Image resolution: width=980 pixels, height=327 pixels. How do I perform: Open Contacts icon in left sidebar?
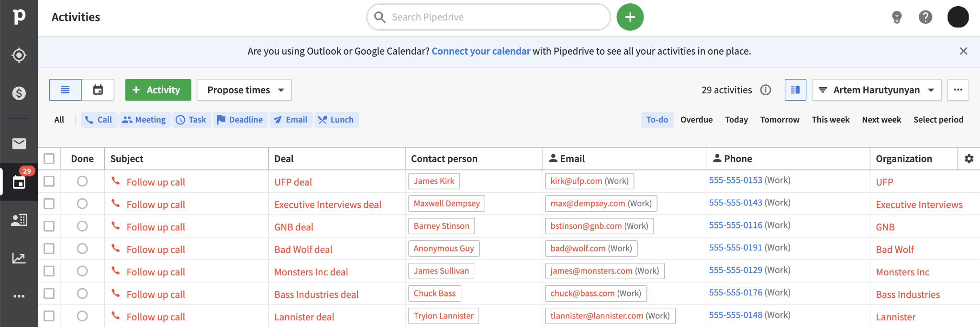(19, 220)
